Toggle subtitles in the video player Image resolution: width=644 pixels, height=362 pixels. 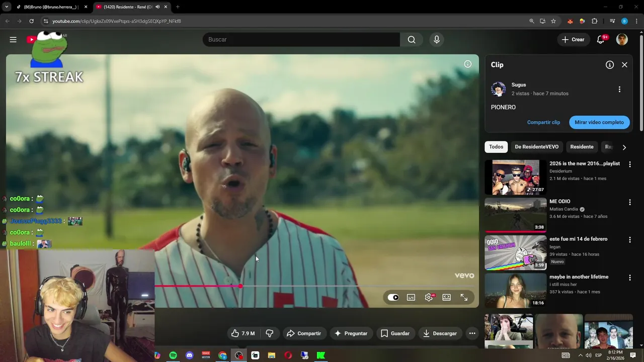[411, 298]
